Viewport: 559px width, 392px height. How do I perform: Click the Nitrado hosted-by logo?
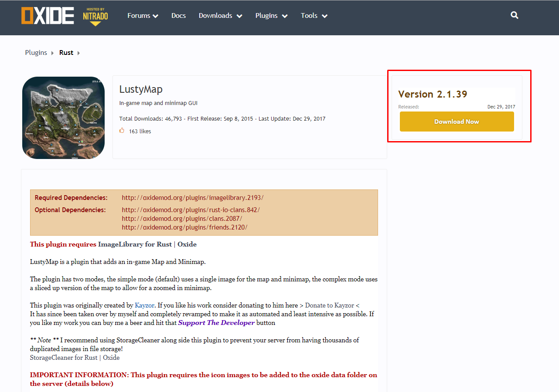95,17
